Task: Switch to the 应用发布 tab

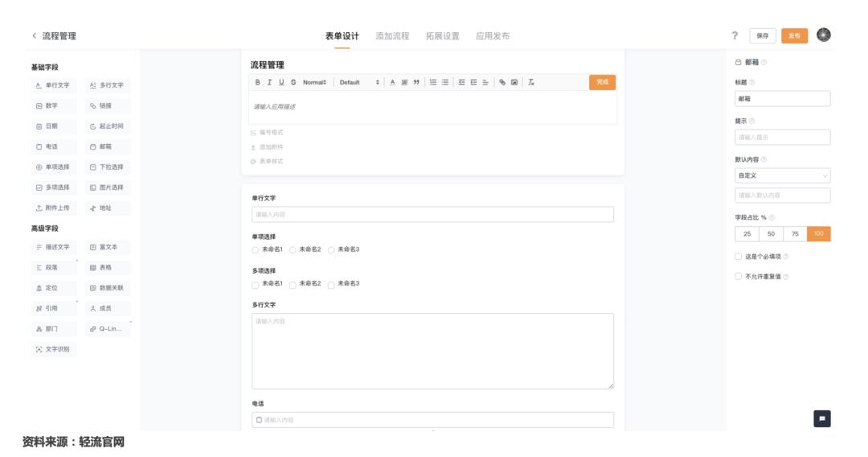Action: pyautogui.click(x=493, y=36)
